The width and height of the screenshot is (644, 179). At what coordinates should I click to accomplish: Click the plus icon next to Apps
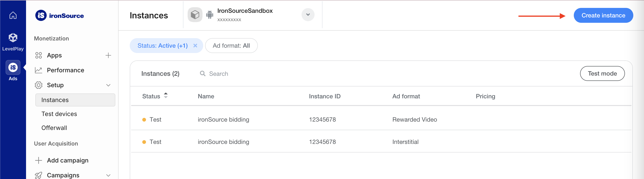click(108, 55)
